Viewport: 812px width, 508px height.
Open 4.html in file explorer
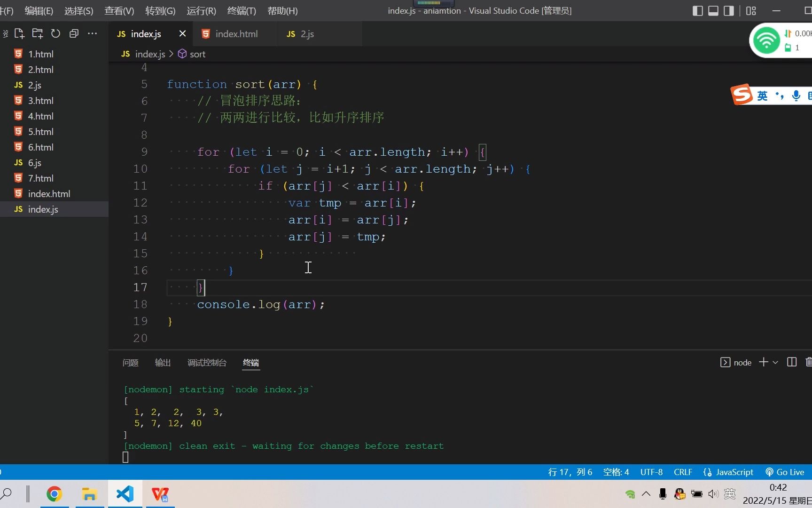coord(54,116)
